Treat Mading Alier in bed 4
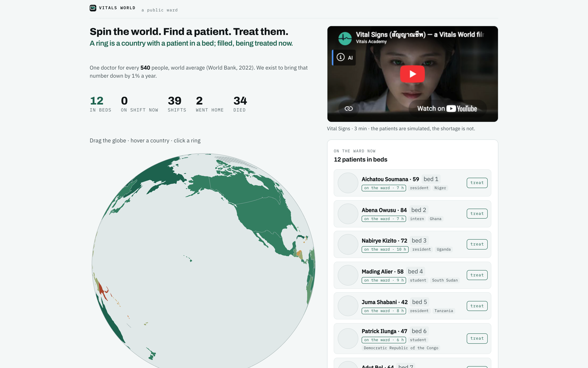The width and height of the screenshot is (588, 368). coord(477,275)
